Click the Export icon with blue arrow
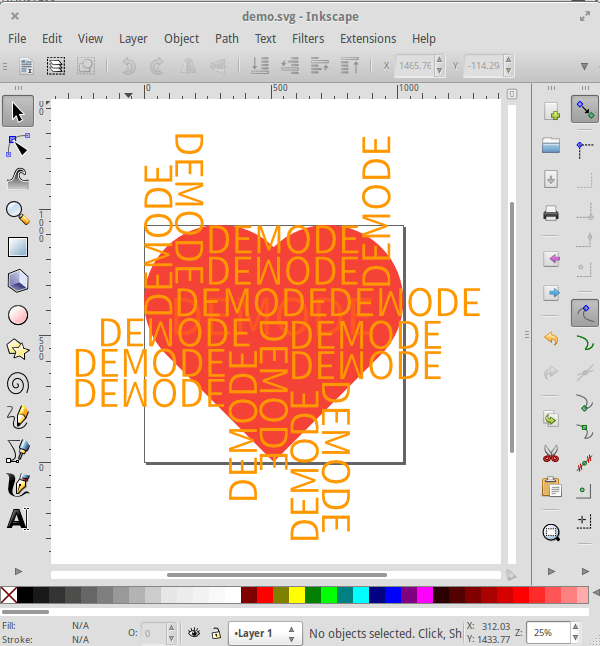Screen dimensions: 600x646 551,293
